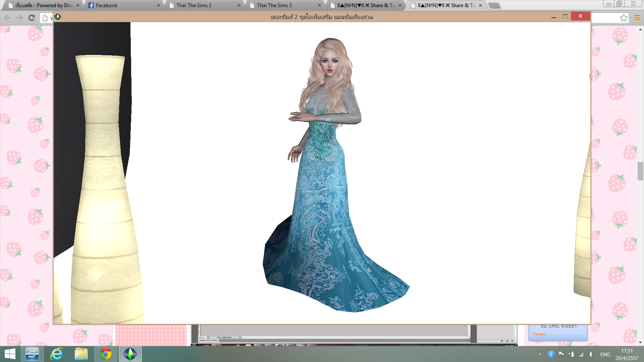Screen dimensions: 644x362
Task: Click the Windows Start button
Action: click(10, 354)
